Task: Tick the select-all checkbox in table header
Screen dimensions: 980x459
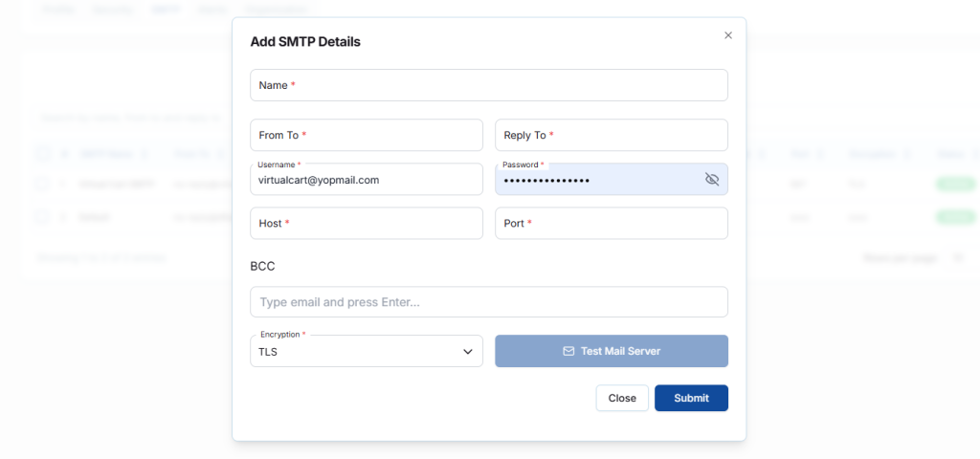Action: tap(42, 153)
